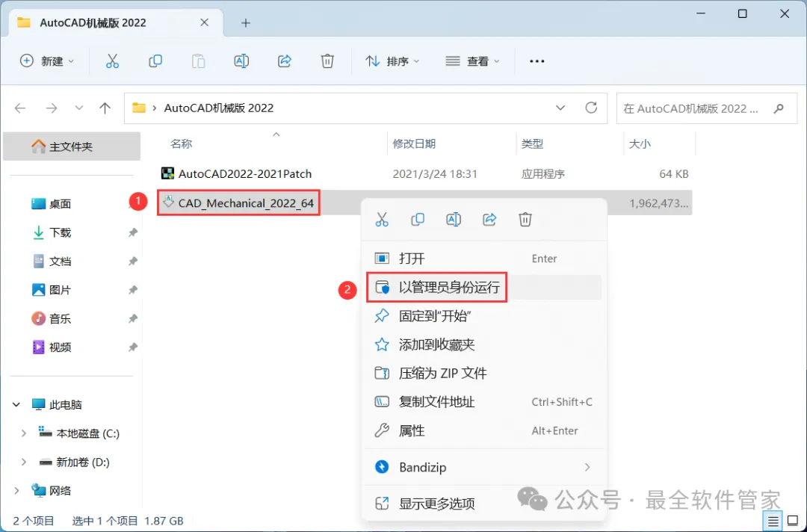Expand the 新加卷 (D:) node
The height and width of the screenshot is (532, 807).
point(24,463)
